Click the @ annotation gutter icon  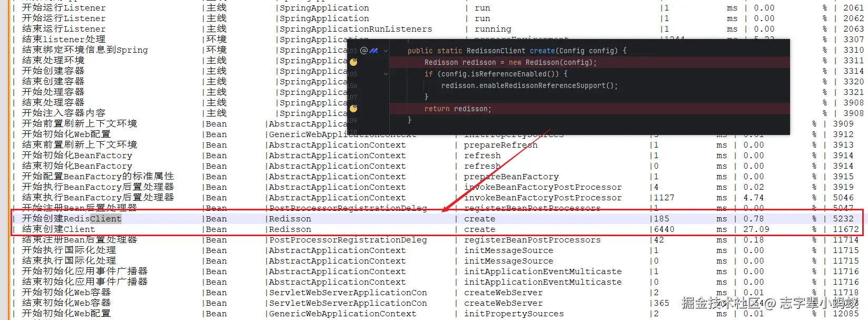[364, 51]
